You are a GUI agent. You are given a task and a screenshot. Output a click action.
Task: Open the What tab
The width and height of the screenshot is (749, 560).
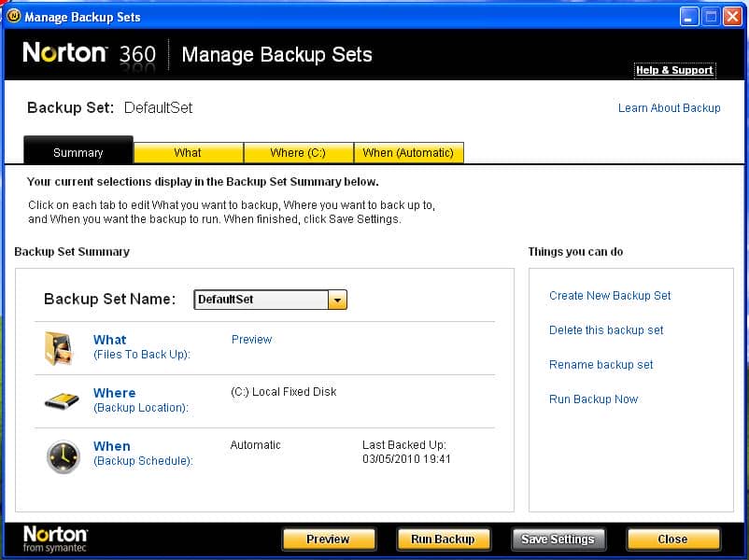(189, 153)
